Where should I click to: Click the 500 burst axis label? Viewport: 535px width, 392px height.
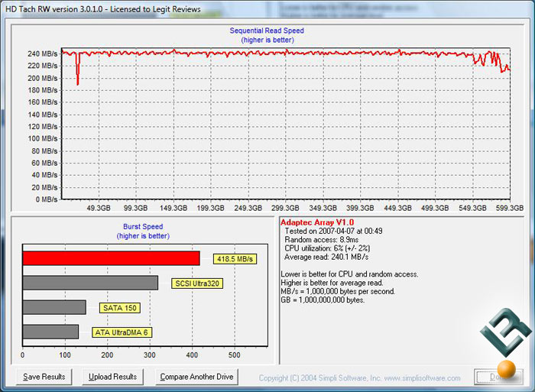tap(235, 355)
